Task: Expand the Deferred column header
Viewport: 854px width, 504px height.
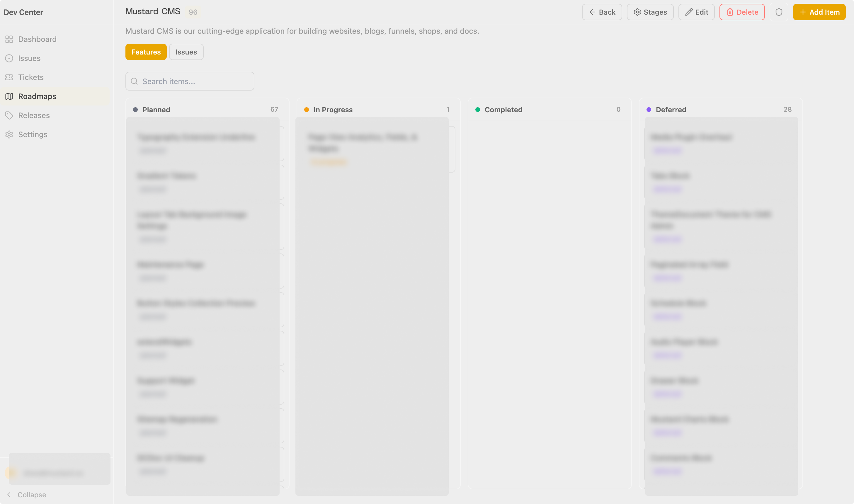Action: click(x=671, y=109)
